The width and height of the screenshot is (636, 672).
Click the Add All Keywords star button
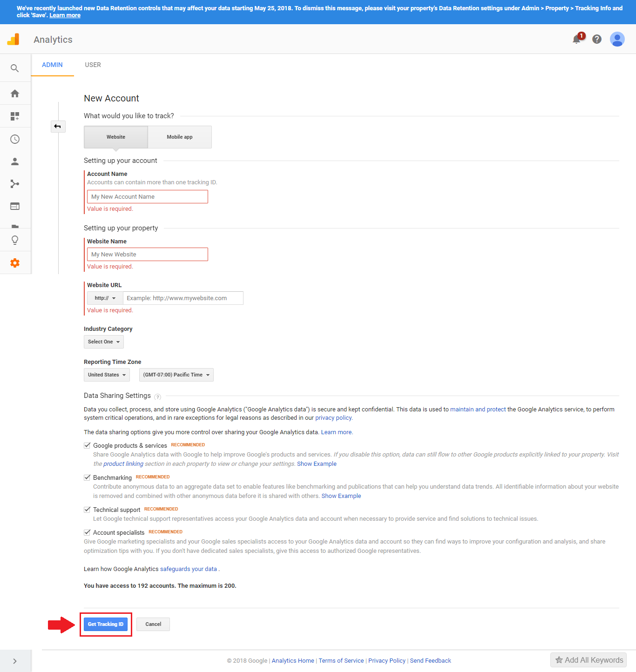coord(589,660)
